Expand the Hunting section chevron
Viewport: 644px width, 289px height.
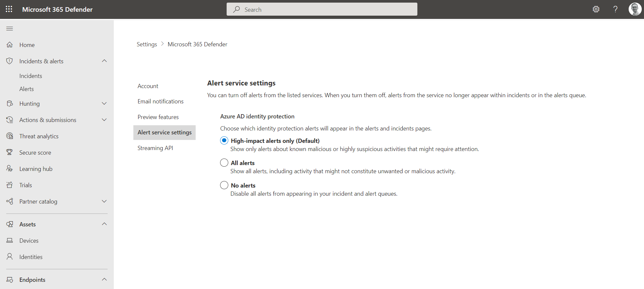pyautogui.click(x=104, y=103)
